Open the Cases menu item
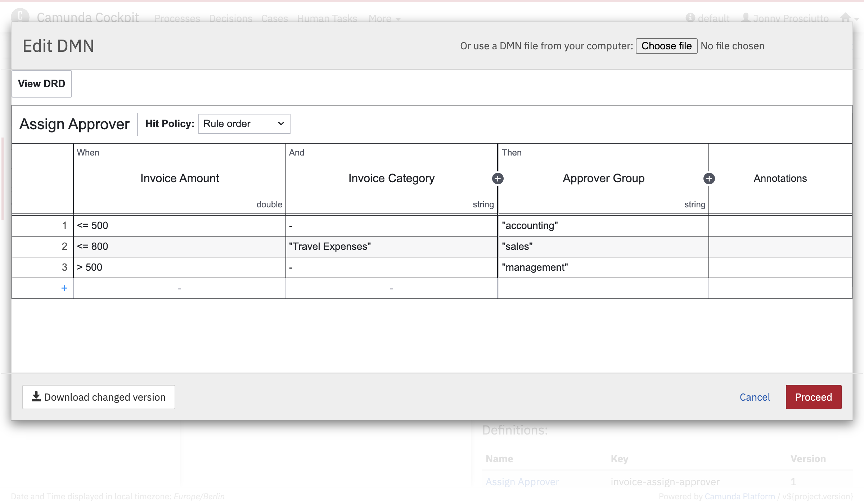 coord(274,18)
